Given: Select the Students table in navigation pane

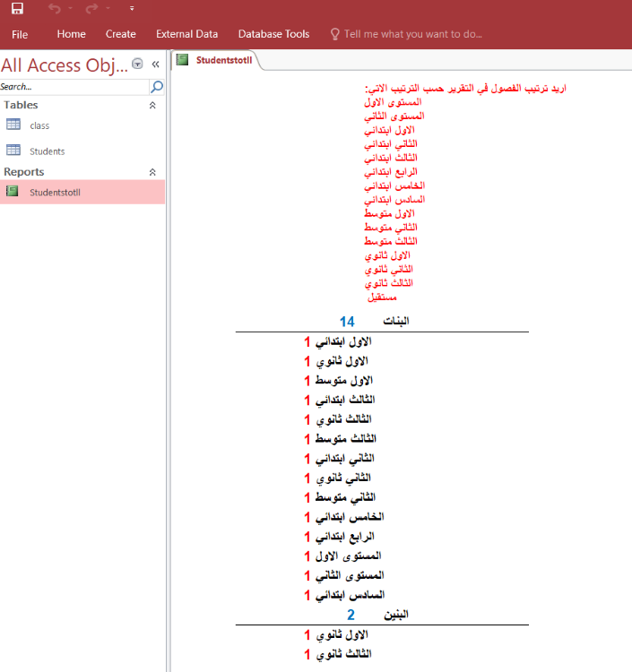Looking at the screenshot, I should coord(82,151).
